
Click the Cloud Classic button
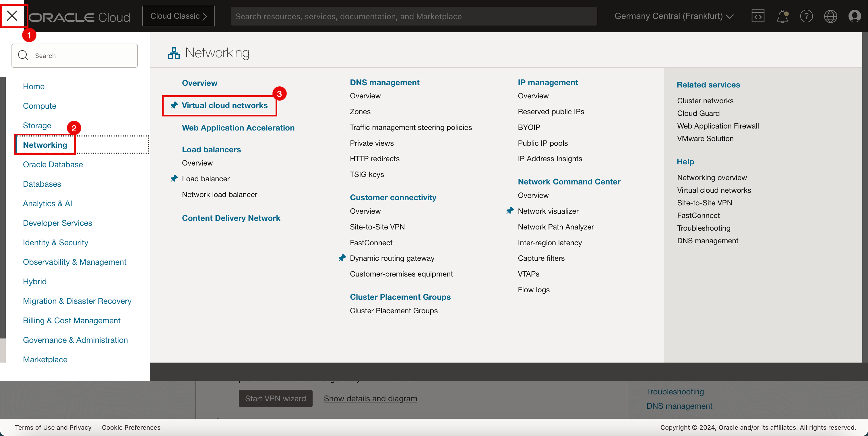click(178, 16)
